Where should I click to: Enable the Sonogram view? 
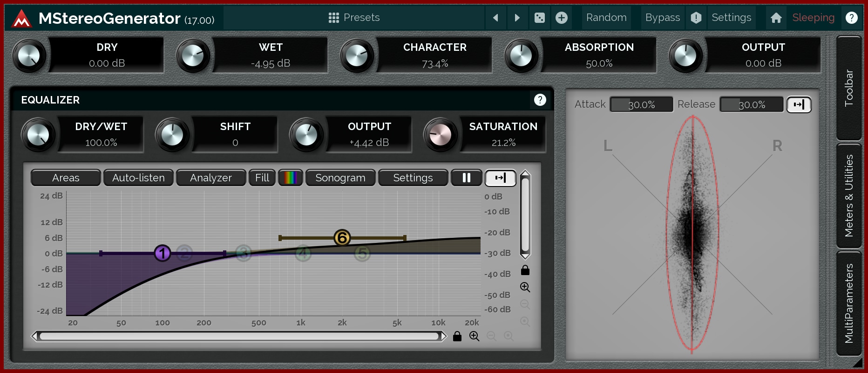click(x=340, y=178)
